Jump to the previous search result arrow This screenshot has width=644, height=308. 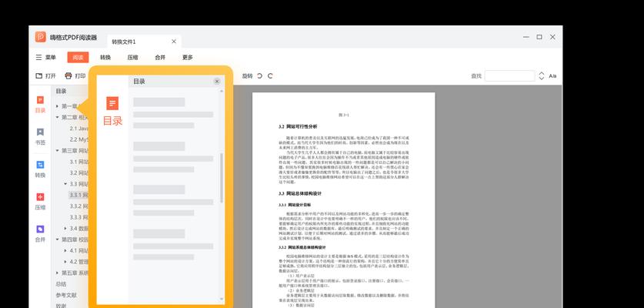[542, 73]
